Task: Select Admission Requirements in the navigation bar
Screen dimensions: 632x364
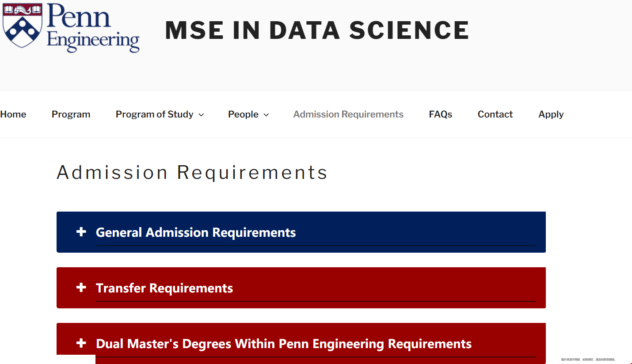Action: [348, 114]
